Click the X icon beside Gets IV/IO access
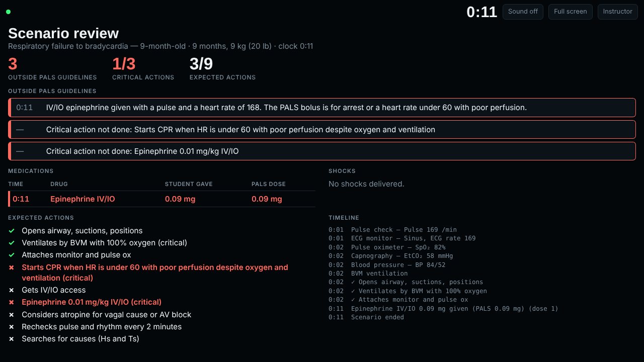This screenshot has height=362, width=644. [12, 290]
